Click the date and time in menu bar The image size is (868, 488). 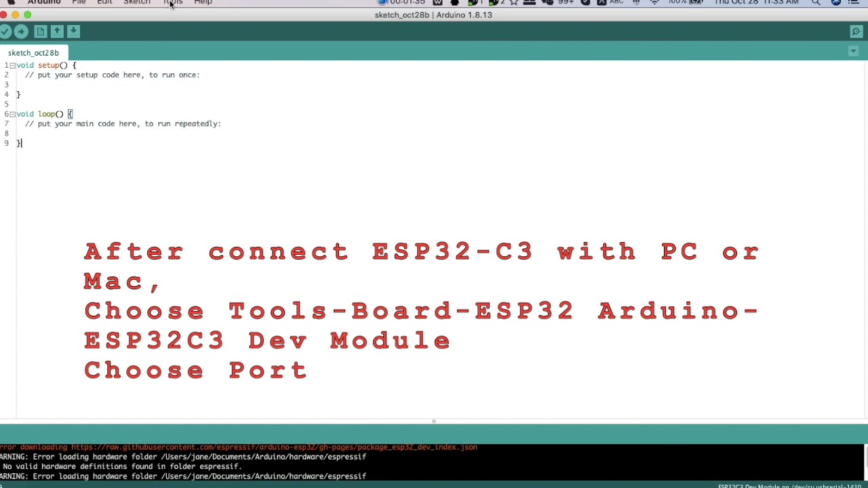click(x=756, y=2)
